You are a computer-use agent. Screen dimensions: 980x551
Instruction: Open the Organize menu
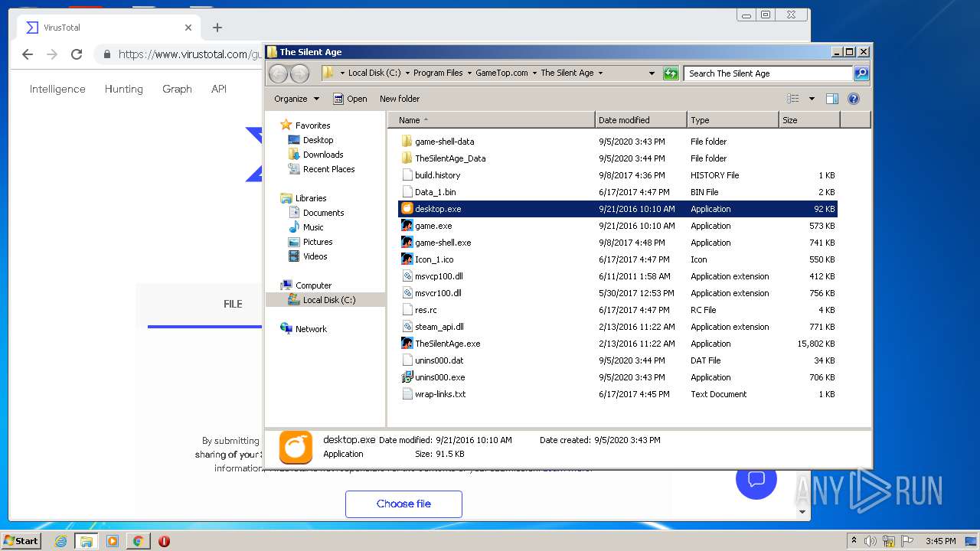tap(297, 99)
